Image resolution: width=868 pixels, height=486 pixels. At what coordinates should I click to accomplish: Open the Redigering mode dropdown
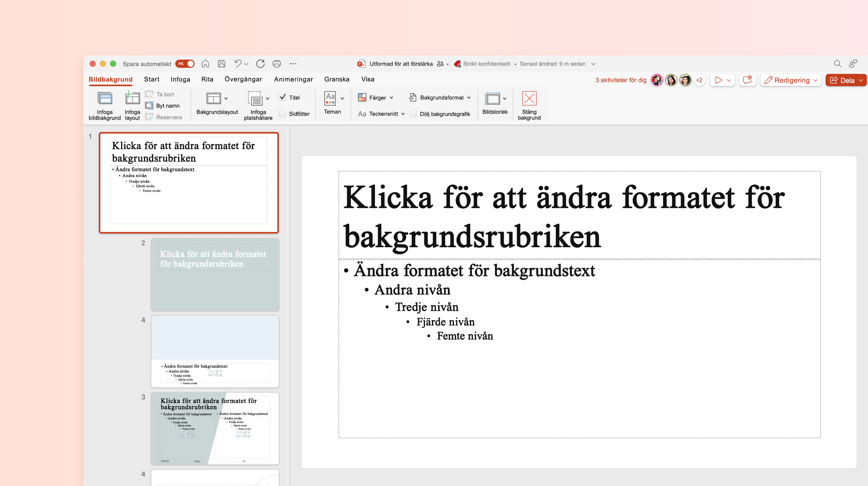pos(791,80)
